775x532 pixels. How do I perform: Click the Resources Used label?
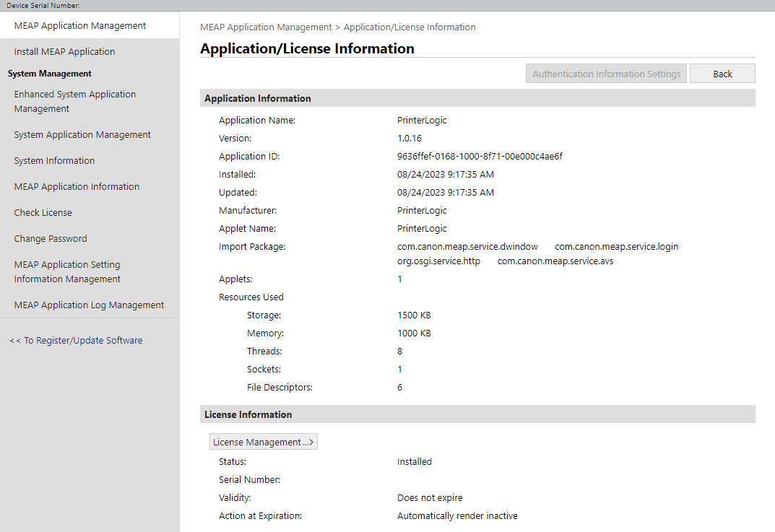coord(251,297)
